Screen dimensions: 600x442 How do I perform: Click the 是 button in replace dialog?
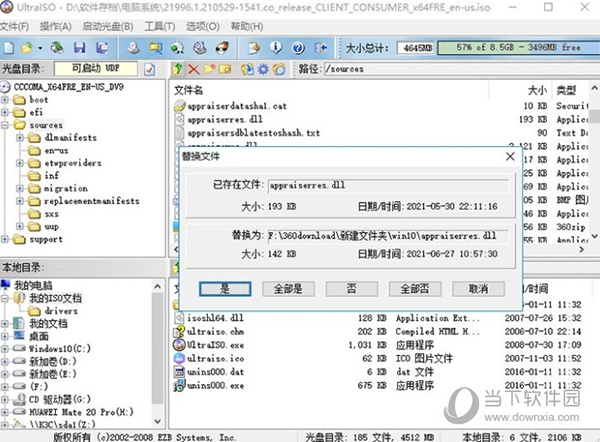(x=225, y=289)
